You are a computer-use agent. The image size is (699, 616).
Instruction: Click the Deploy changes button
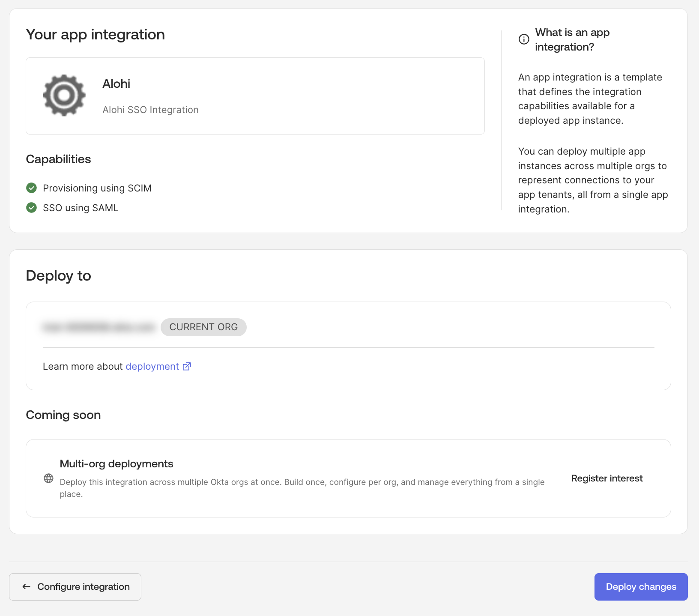tap(641, 587)
